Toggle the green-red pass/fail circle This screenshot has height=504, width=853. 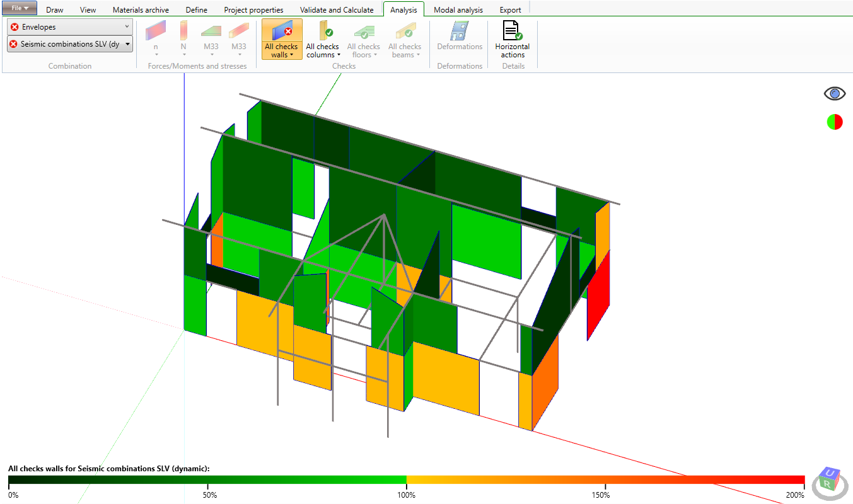click(835, 122)
